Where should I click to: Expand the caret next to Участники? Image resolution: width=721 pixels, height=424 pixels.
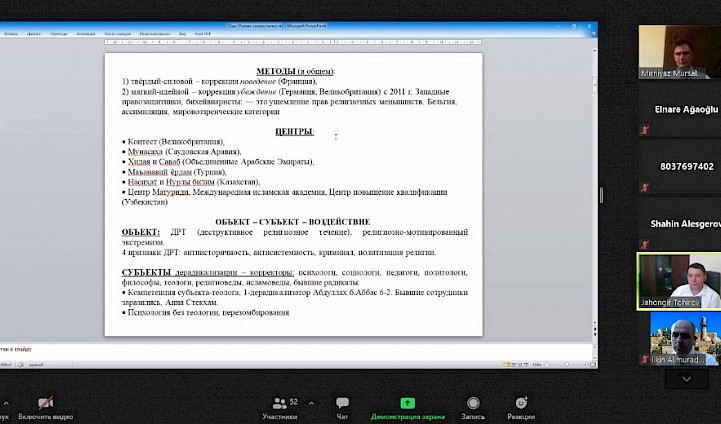point(311,403)
